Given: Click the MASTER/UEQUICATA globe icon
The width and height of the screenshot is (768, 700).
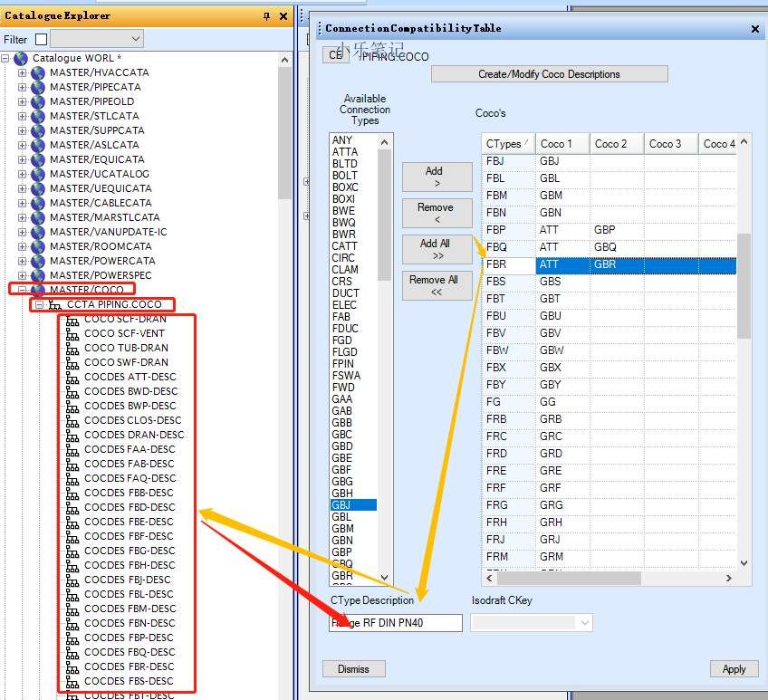Looking at the screenshot, I should point(38,188).
